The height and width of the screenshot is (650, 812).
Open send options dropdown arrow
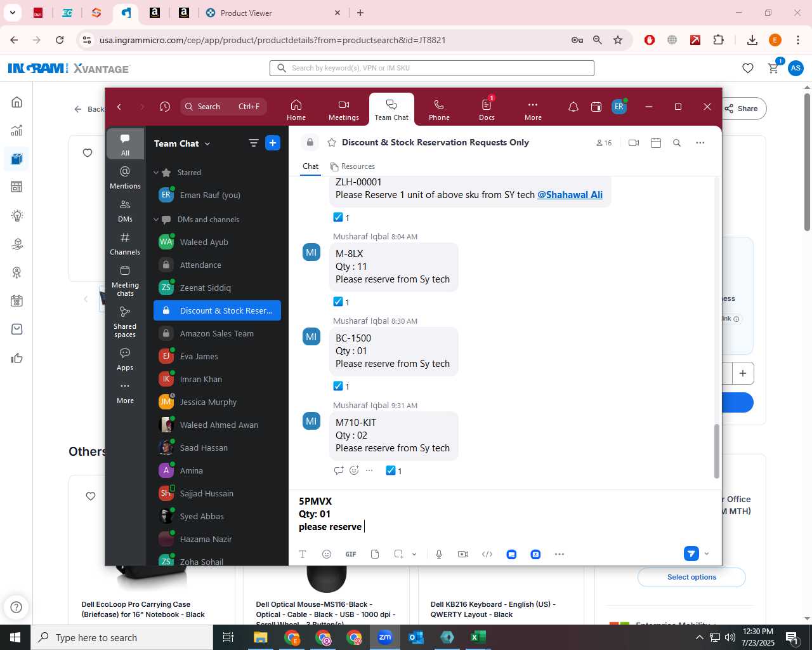click(x=707, y=554)
